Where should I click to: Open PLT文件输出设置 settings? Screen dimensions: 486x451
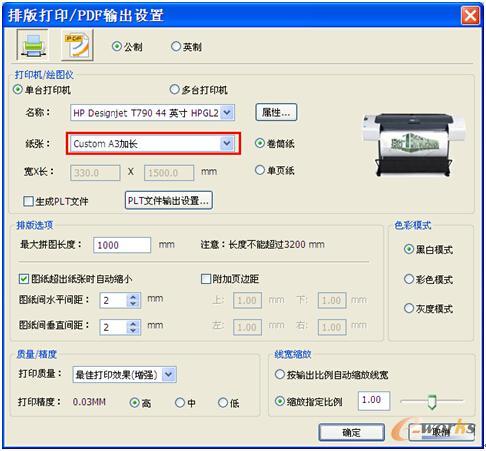click(169, 200)
